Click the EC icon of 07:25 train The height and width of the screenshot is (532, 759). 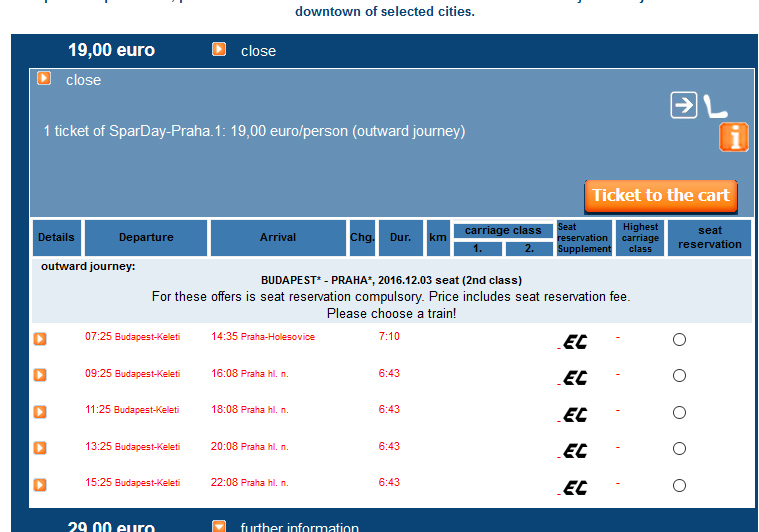point(575,342)
